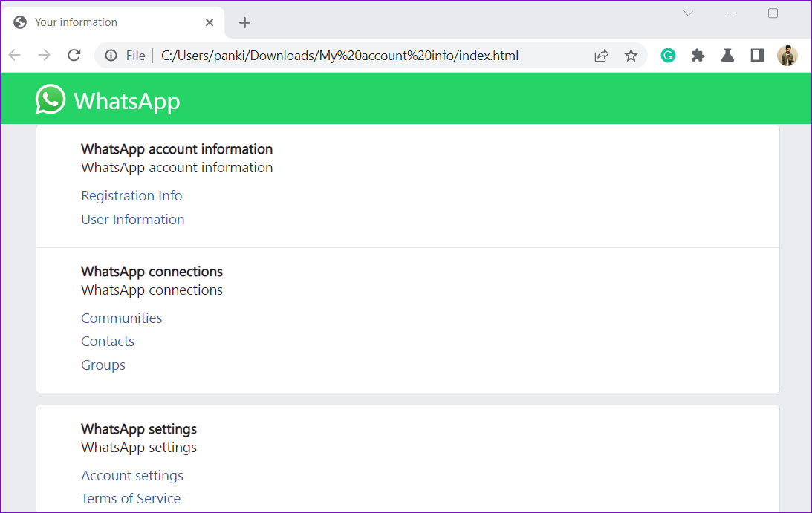
Task: Click the WhatsApp connections heading
Action: point(152,272)
